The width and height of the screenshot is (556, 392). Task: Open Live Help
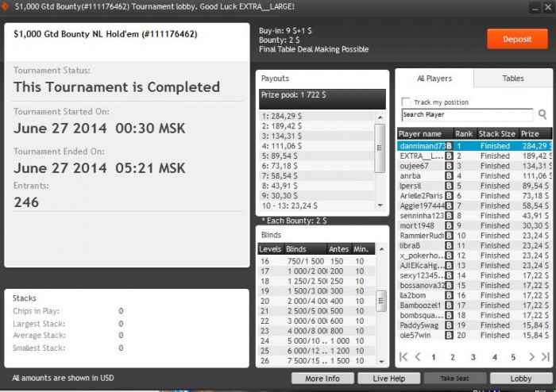[x=388, y=379]
